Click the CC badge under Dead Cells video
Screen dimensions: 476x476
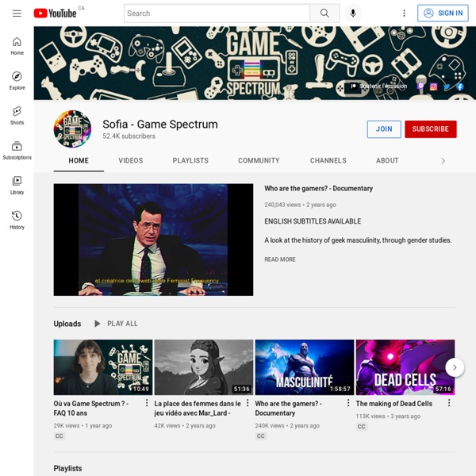pyautogui.click(x=361, y=427)
